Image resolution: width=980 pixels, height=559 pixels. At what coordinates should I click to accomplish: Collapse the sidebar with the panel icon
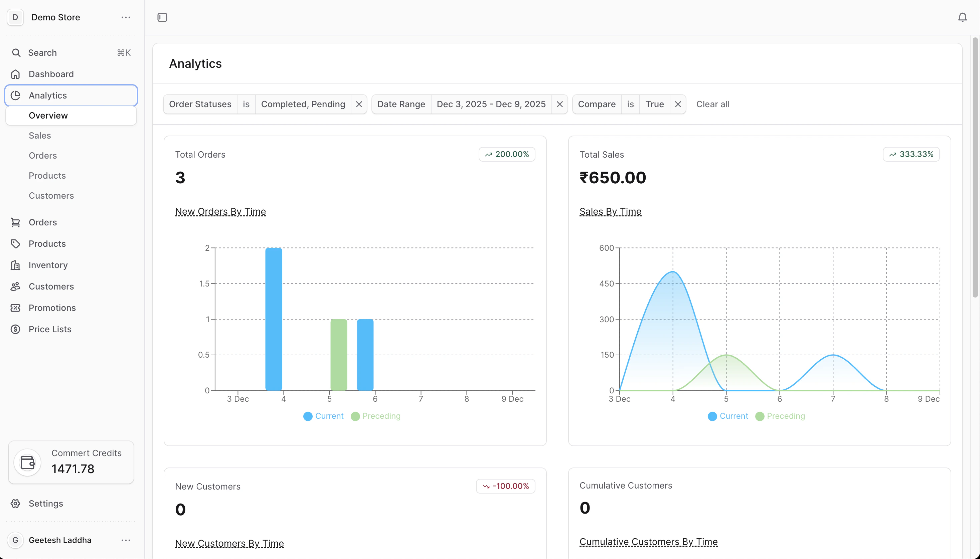point(162,17)
